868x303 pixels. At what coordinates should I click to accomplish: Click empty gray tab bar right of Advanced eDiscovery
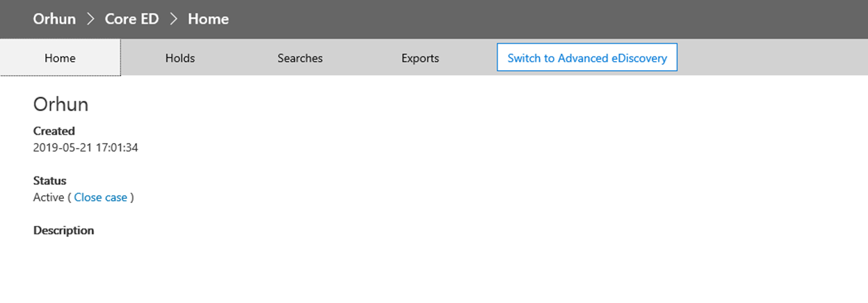point(773,58)
